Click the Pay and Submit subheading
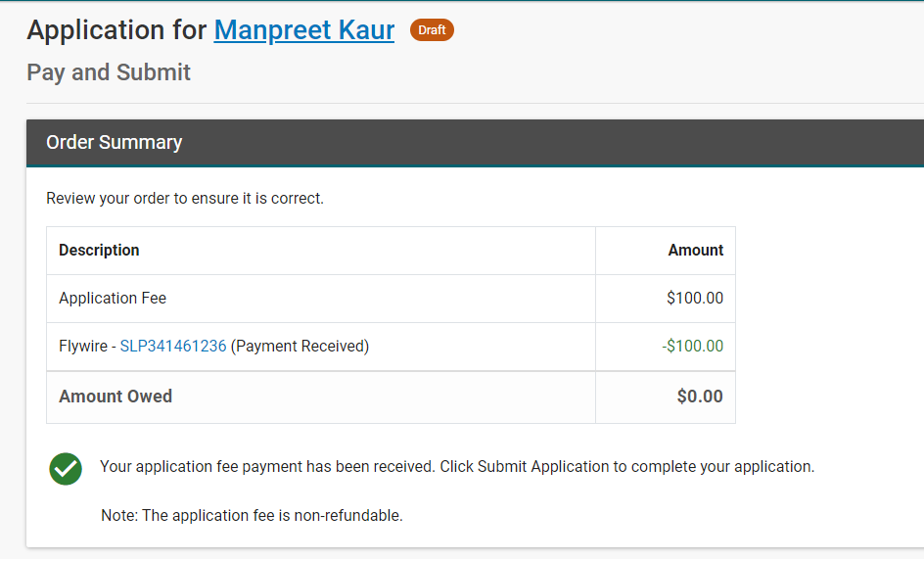Viewport: 924px width, 561px height. 109,72
